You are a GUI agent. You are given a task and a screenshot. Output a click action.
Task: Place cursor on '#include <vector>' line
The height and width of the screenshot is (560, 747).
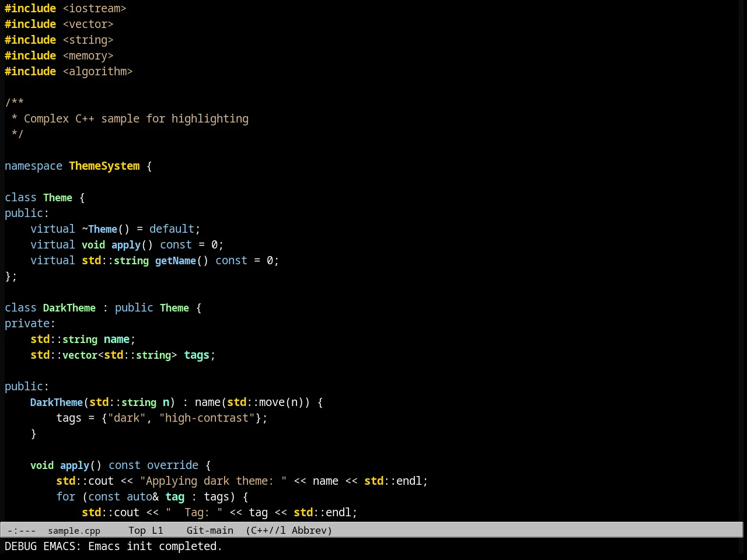(59, 24)
